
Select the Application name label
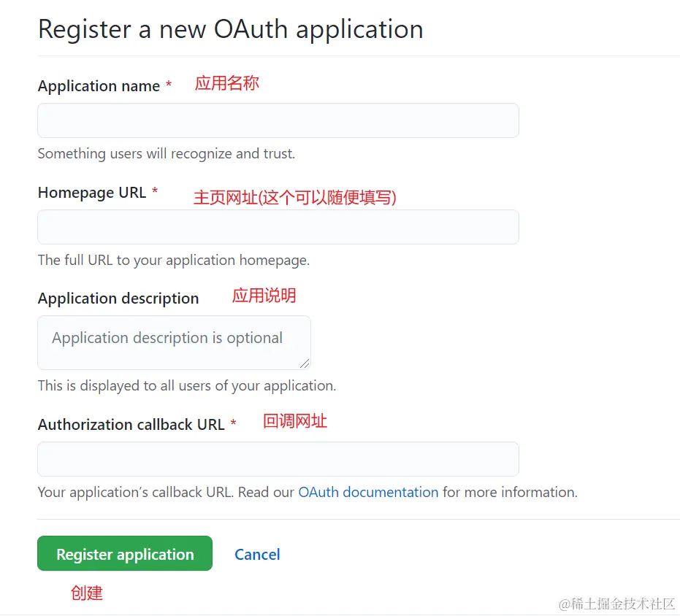99,85
